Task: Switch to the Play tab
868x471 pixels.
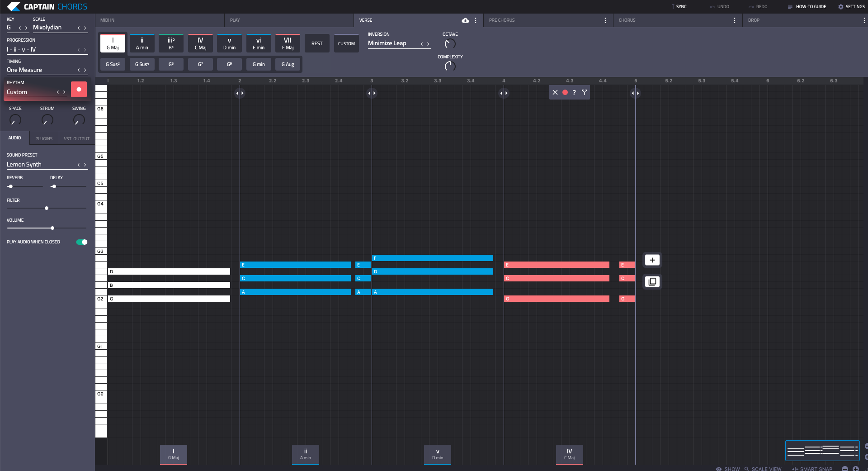Action: click(x=289, y=20)
